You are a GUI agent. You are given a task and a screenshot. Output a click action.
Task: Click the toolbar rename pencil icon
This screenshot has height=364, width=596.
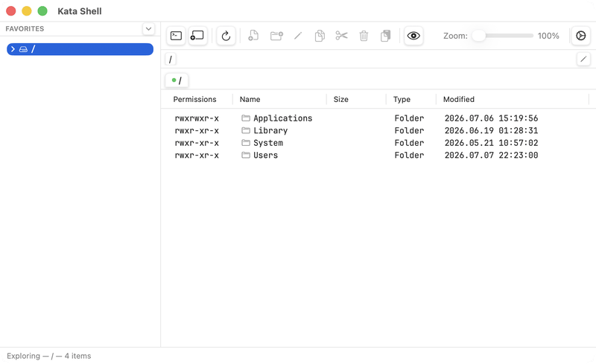[298, 36]
